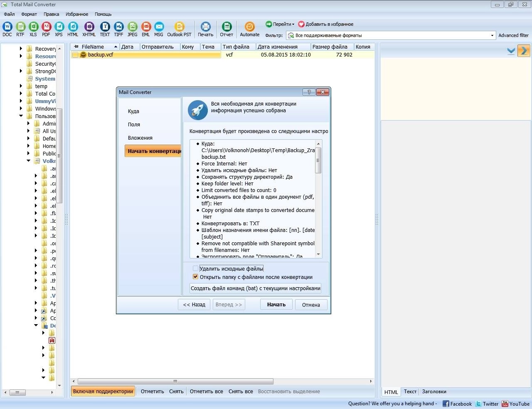Click the file list horizontal scrollbar

pos(175,381)
